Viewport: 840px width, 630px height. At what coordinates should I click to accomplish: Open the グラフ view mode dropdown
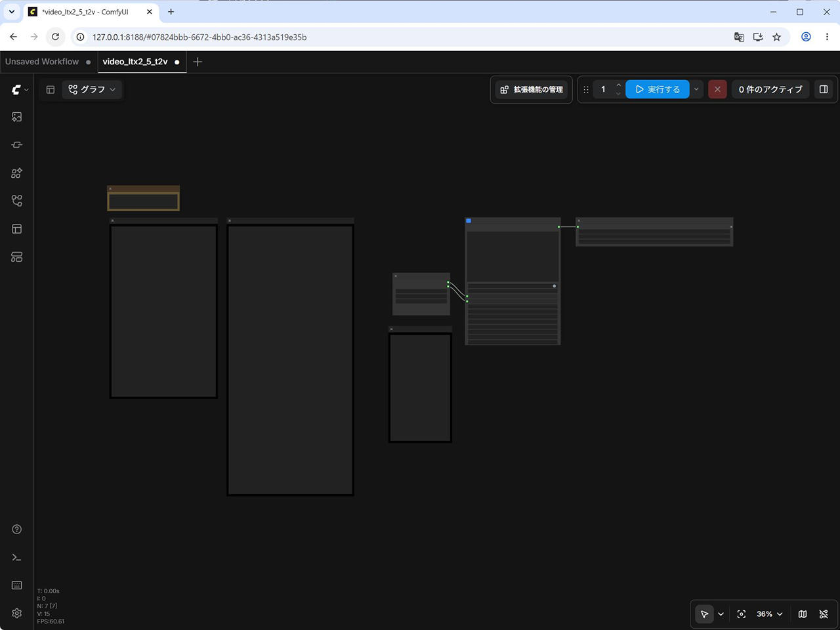click(93, 89)
